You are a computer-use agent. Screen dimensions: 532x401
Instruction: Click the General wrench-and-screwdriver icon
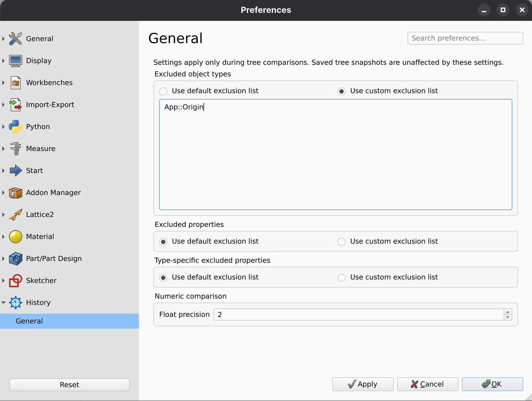click(x=16, y=39)
